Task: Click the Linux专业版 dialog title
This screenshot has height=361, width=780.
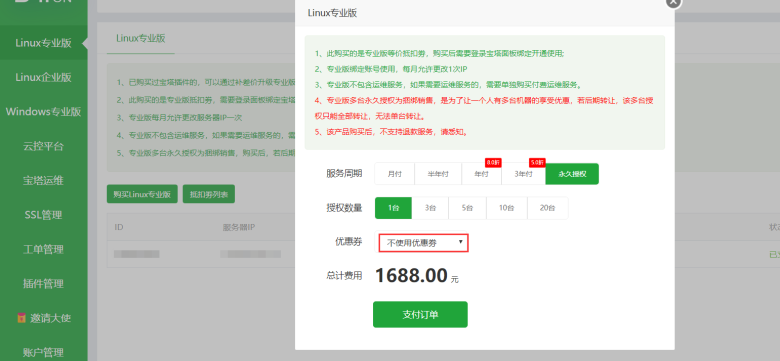Action: click(x=332, y=13)
